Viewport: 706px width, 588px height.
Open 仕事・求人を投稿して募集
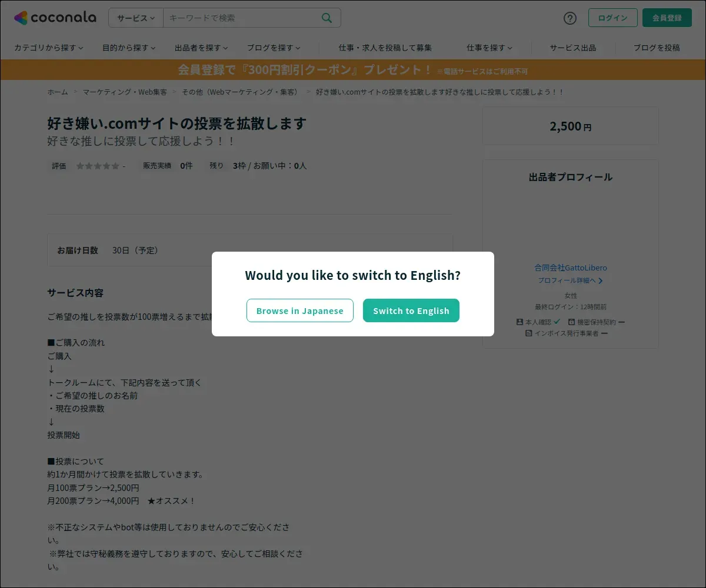coord(385,48)
